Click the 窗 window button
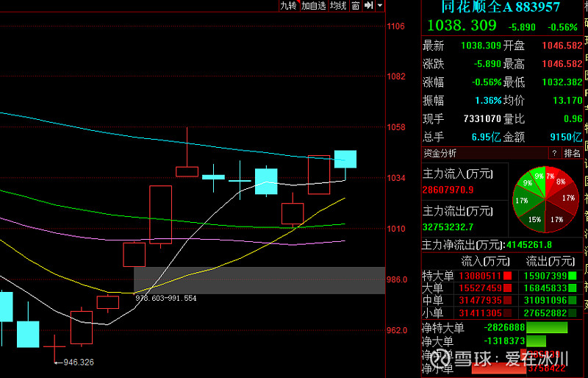Image resolution: width=588 pixels, height=378 pixels. pos(356,6)
